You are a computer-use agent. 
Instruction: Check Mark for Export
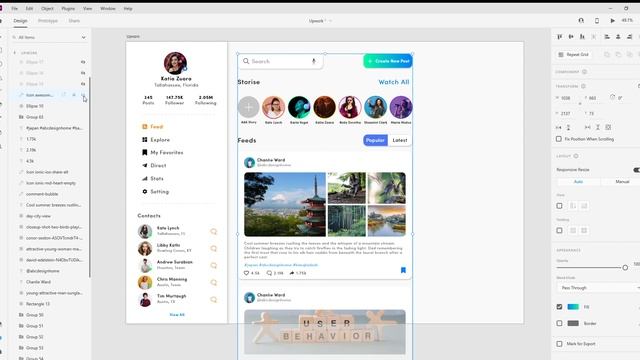click(559, 344)
